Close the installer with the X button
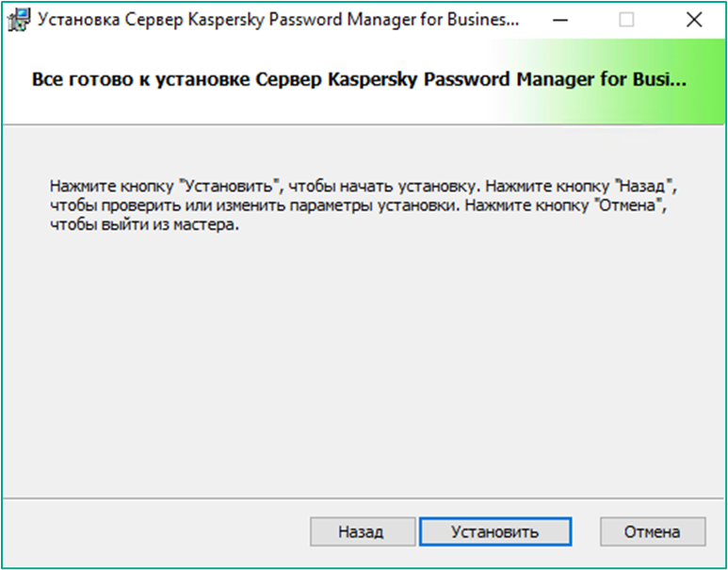The height and width of the screenshot is (570, 728). [x=694, y=20]
